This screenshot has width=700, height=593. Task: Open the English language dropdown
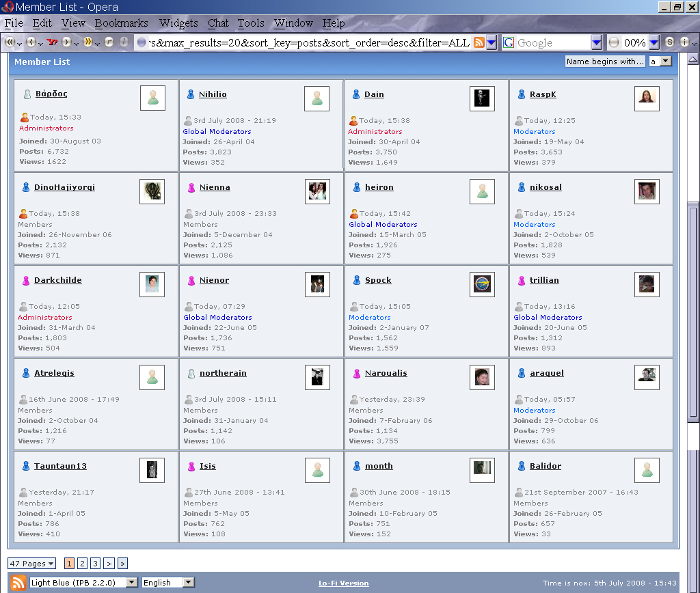click(168, 583)
